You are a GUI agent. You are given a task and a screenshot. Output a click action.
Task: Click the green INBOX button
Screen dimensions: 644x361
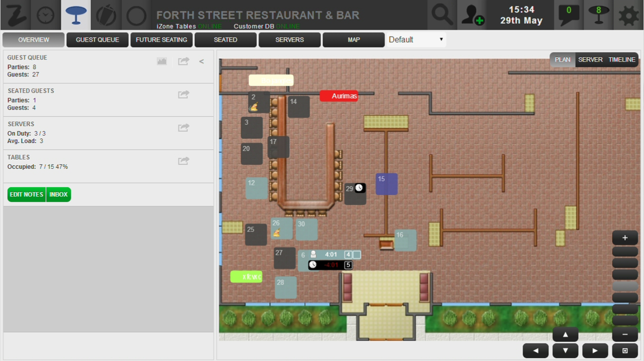pyautogui.click(x=59, y=194)
